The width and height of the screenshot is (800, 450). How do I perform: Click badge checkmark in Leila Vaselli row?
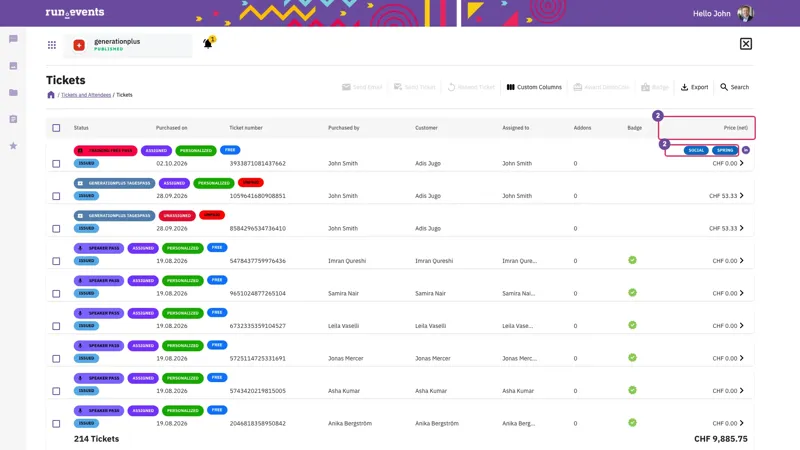(x=632, y=325)
